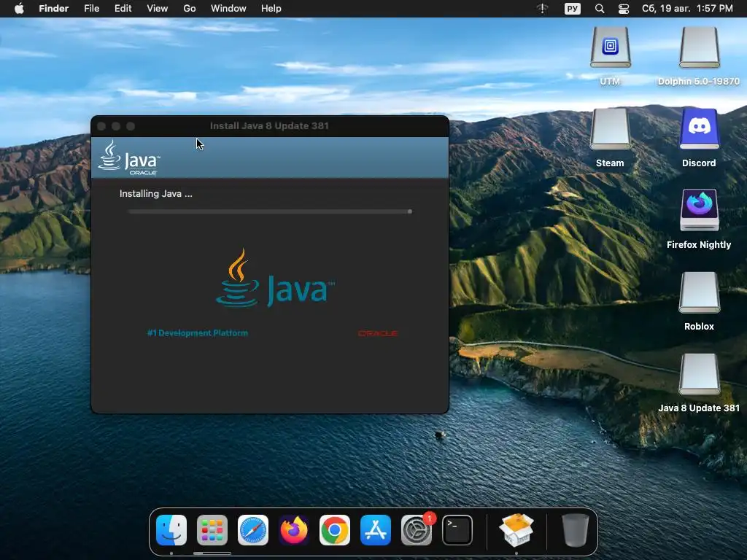Launch Finder from the Dock

point(171,529)
